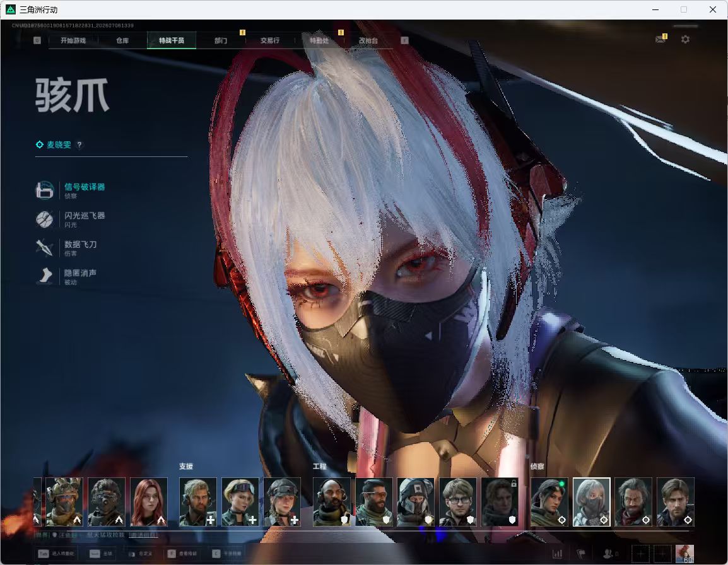Open the settings gear icon
The width and height of the screenshot is (728, 565).
(685, 40)
